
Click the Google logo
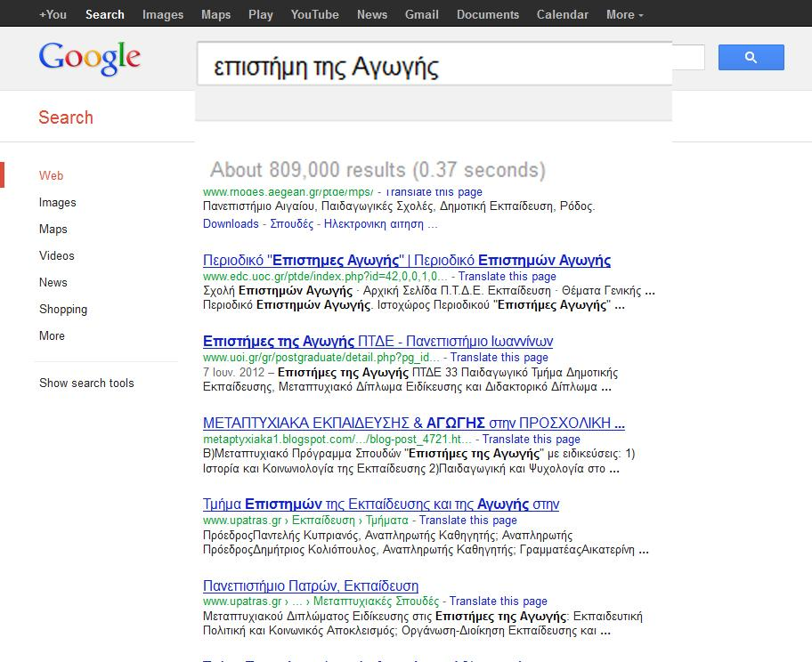click(90, 59)
